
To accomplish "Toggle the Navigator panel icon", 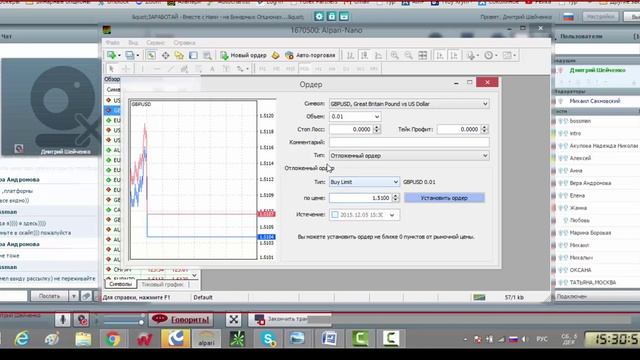I will click(179, 55).
